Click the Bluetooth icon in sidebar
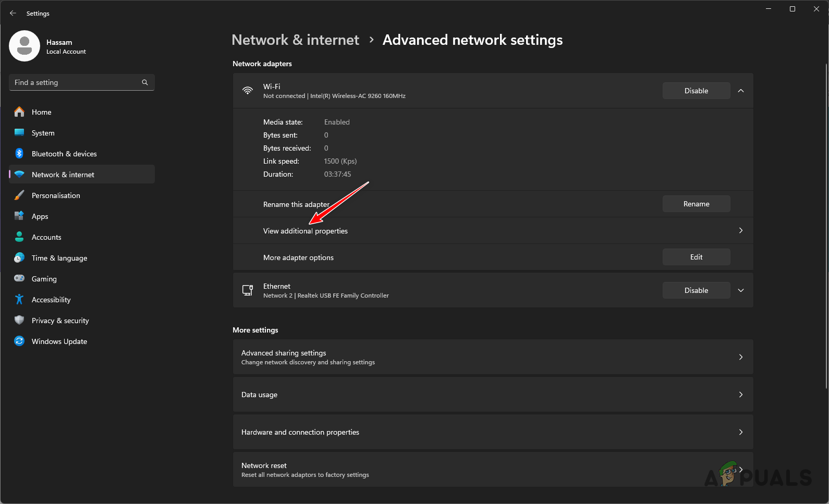The height and width of the screenshot is (504, 829). (x=19, y=154)
